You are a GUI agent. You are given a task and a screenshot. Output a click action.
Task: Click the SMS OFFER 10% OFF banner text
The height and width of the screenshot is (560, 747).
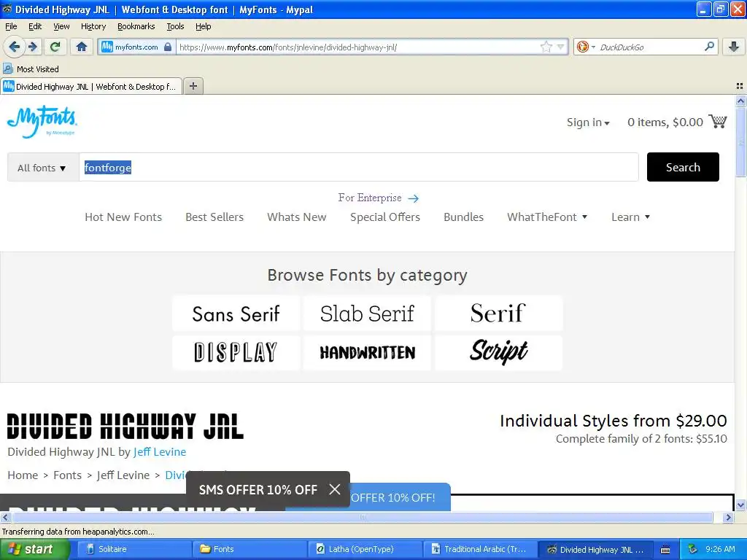click(x=258, y=489)
